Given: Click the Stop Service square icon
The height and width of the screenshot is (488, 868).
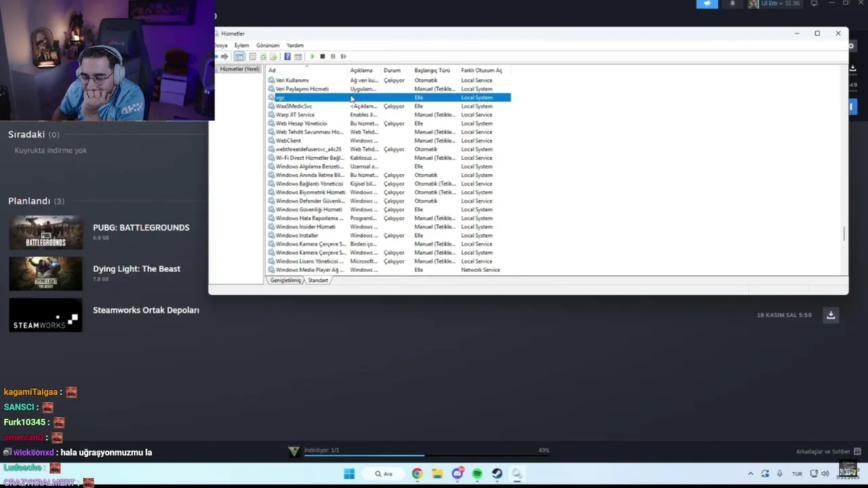Looking at the screenshot, I should pos(323,56).
